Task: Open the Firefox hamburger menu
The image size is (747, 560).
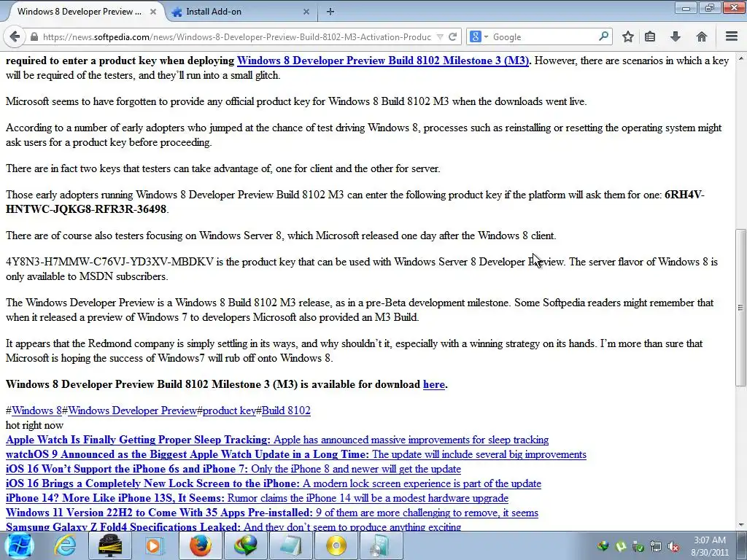Action: point(732,36)
